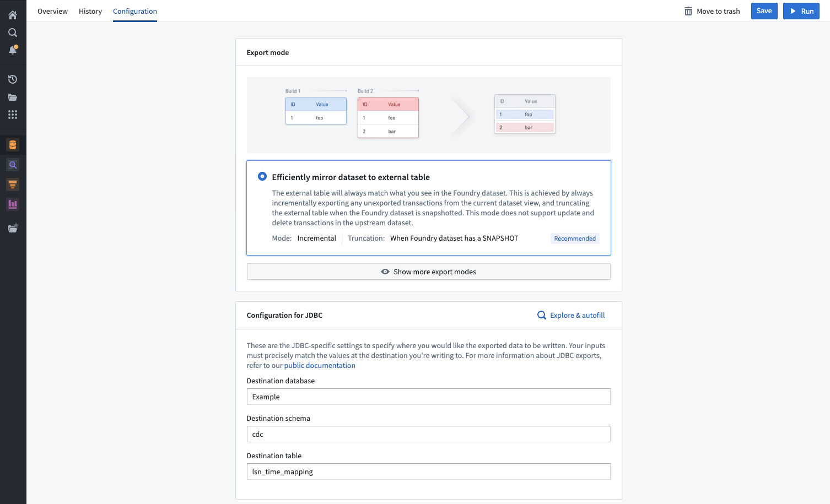Click Move to trash
The image size is (830, 504).
pos(712,11)
